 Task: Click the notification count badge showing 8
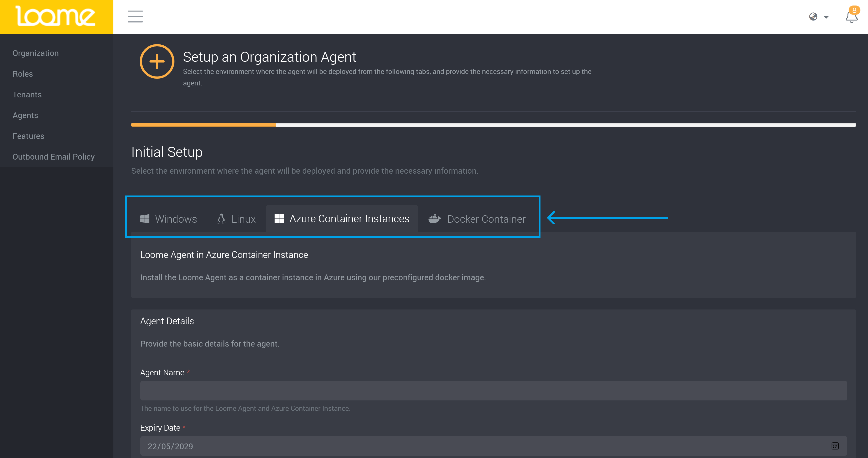pos(854,10)
